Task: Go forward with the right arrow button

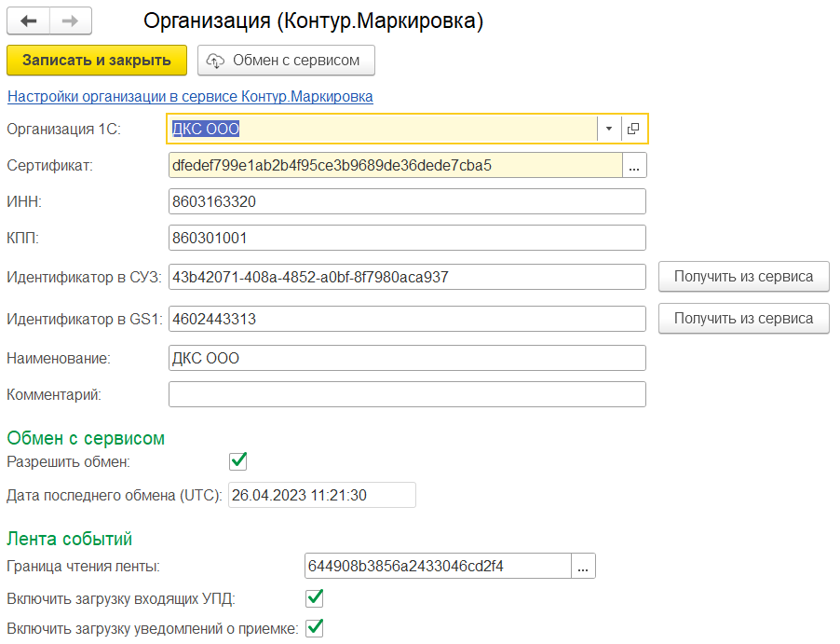Action: click(x=70, y=21)
